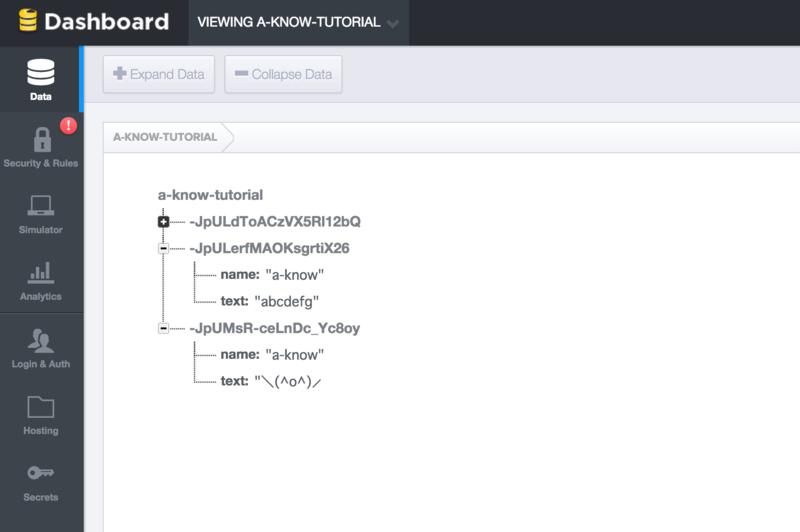Click the name value above "abcdefg"
800x532 pixels.
pyautogui.click(x=295, y=275)
